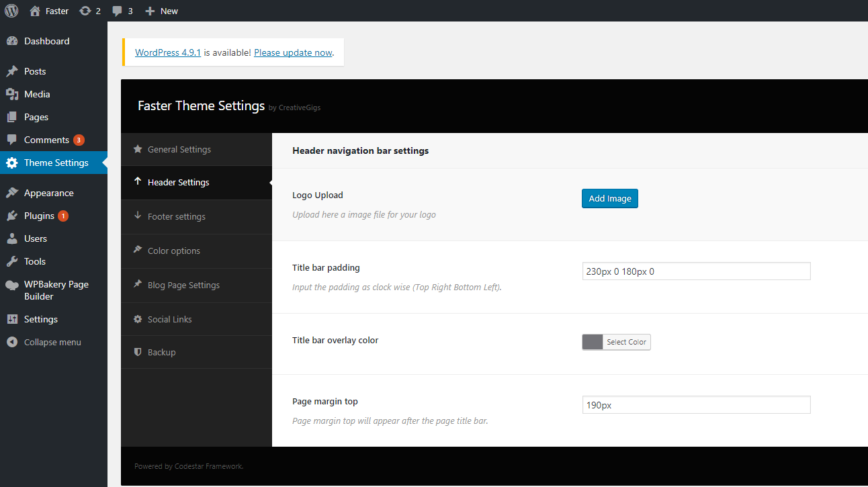Image resolution: width=868 pixels, height=487 pixels.
Task: Open Media via its sidebar icon
Action: point(12,94)
